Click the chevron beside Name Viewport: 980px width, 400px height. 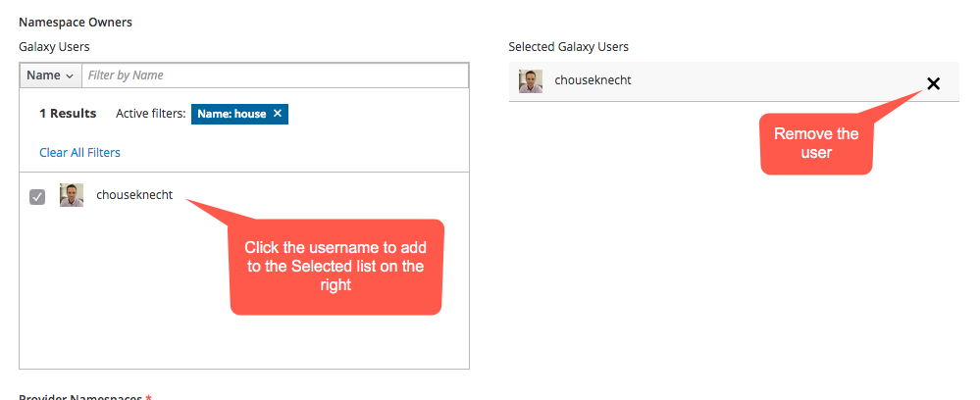click(70, 76)
